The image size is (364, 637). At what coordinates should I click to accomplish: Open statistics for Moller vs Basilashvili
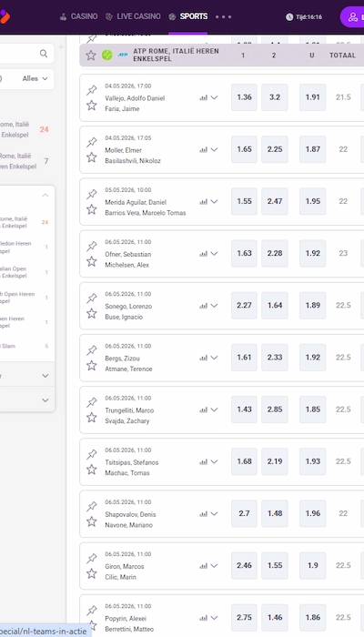pyautogui.click(x=203, y=149)
